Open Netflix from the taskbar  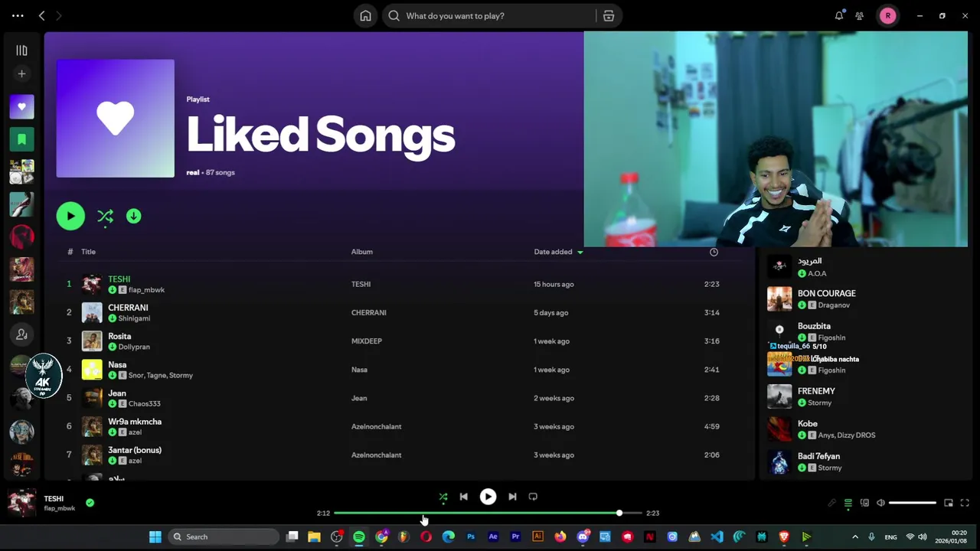pyautogui.click(x=650, y=536)
